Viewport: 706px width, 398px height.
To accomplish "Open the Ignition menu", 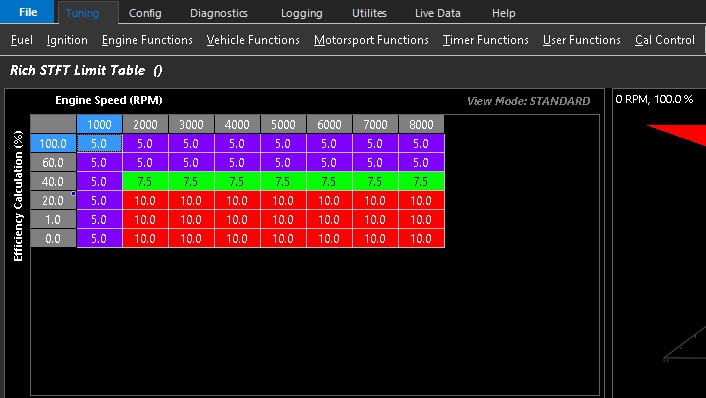I will (x=67, y=40).
